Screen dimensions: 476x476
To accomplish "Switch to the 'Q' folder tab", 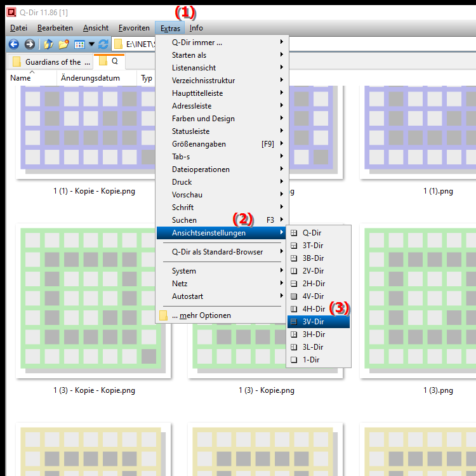I will (x=109, y=62).
